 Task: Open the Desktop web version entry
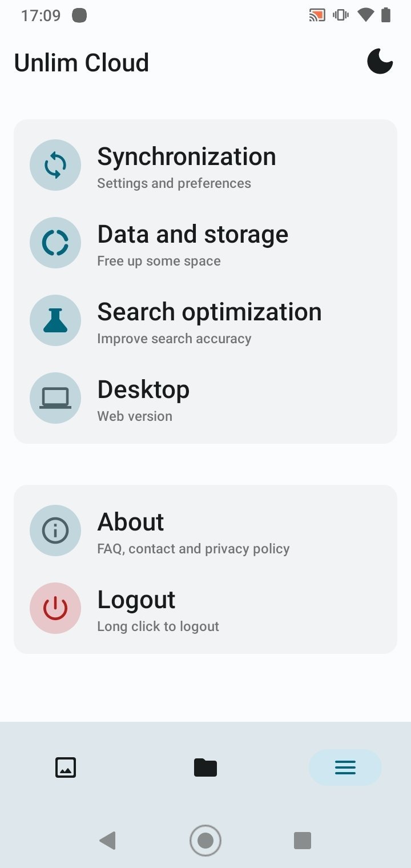(x=205, y=398)
